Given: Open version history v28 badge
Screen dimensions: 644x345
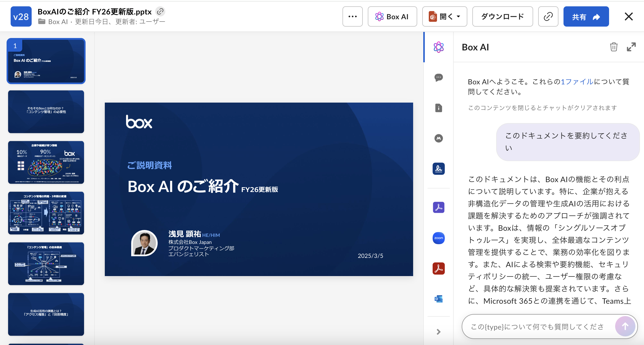Looking at the screenshot, I should pyautogui.click(x=21, y=16).
